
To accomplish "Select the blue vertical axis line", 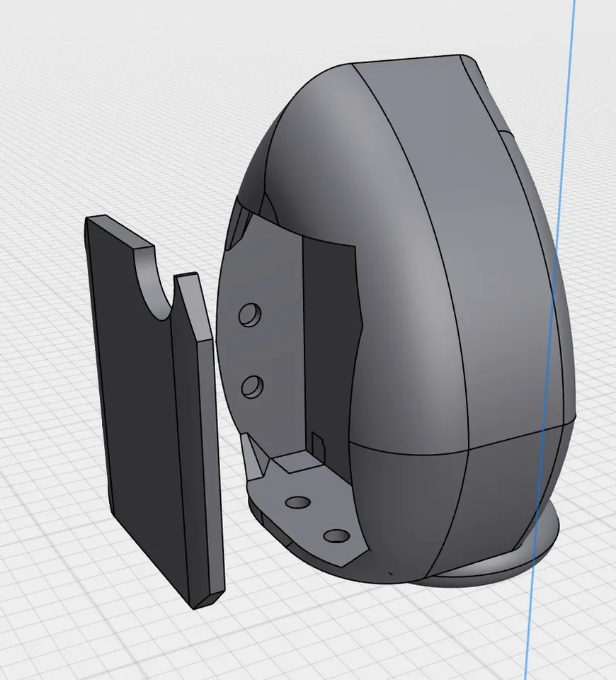I will click(551, 339).
